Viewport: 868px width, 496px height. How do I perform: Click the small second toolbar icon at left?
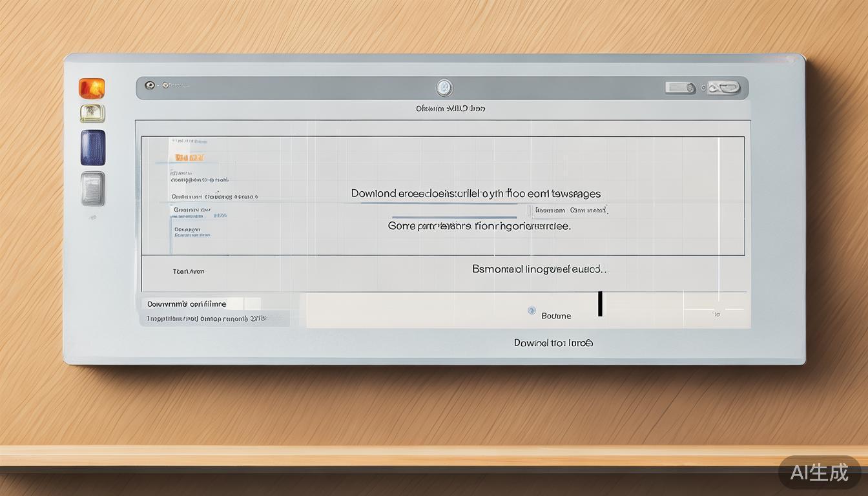(165, 85)
